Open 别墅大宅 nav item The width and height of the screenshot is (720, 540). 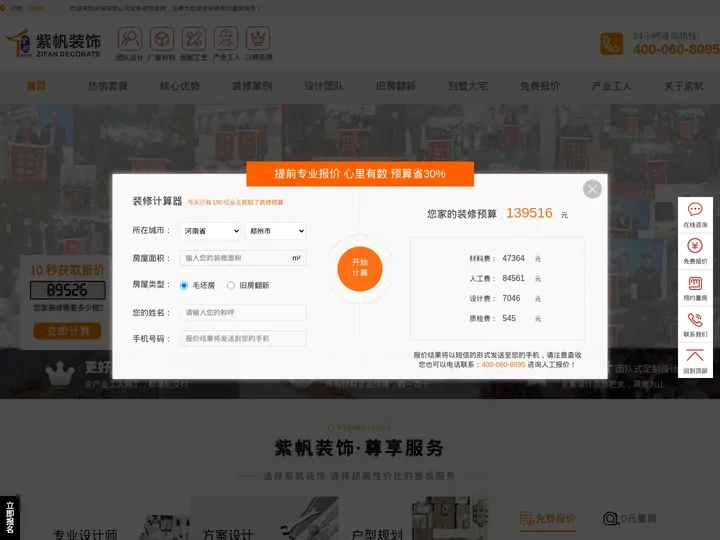click(x=467, y=86)
